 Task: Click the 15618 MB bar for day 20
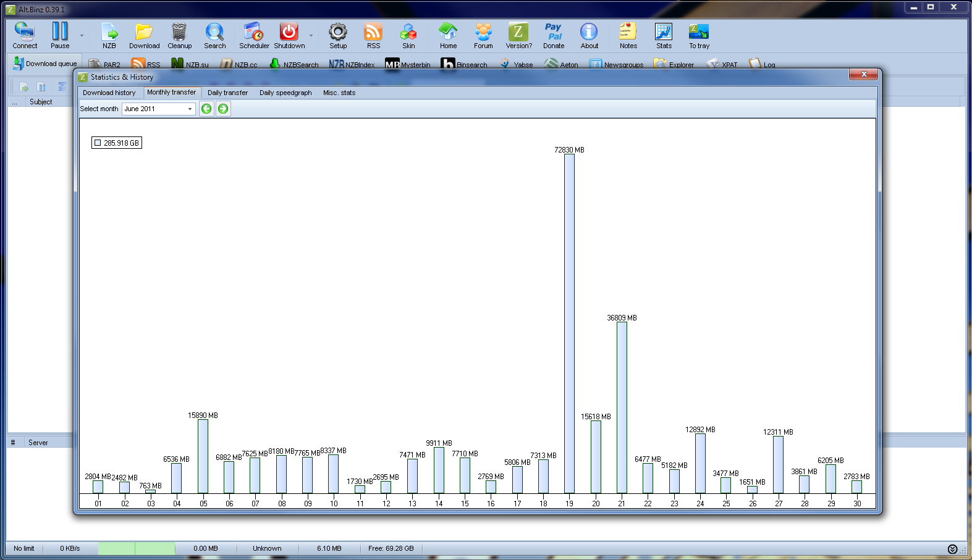[596, 457]
